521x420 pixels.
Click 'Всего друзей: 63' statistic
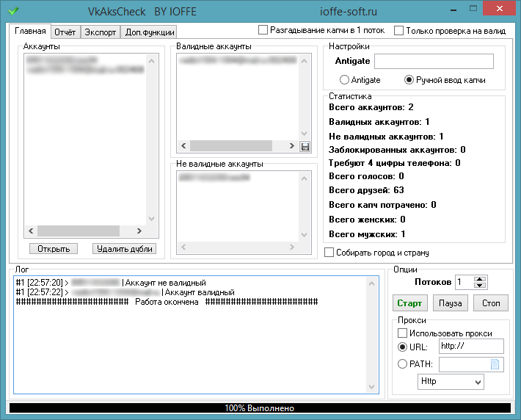coord(366,190)
